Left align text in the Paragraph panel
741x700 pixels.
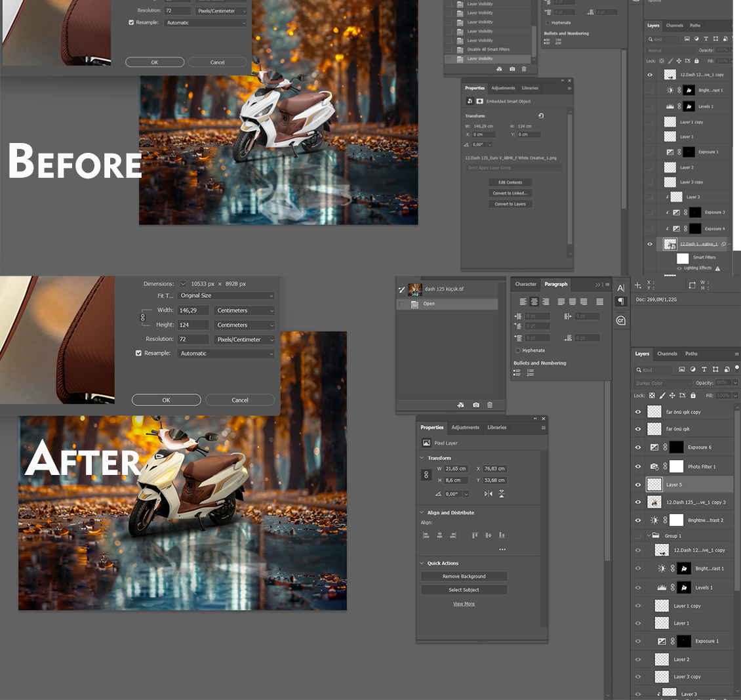click(523, 302)
